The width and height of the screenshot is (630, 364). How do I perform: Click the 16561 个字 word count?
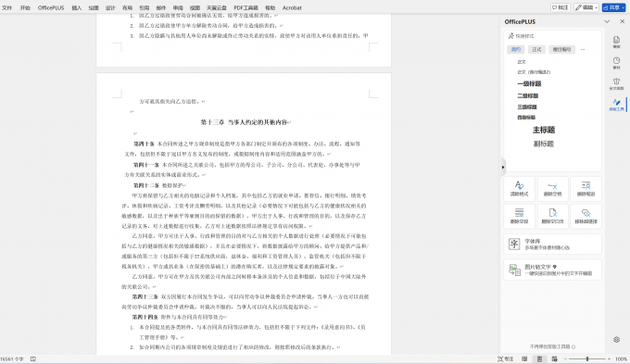pos(12,358)
